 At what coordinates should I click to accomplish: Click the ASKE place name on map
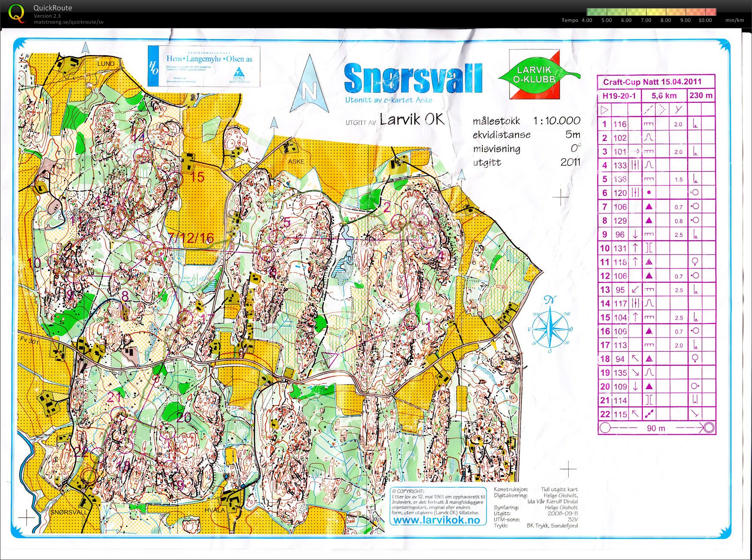click(x=296, y=162)
